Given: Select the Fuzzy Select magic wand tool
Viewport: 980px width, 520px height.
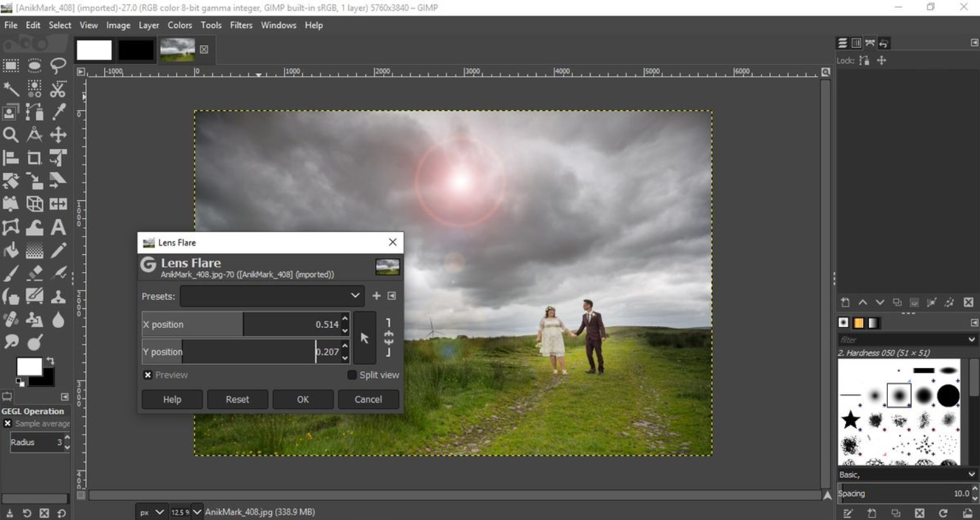Looking at the screenshot, I should pyautogui.click(x=11, y=88).
